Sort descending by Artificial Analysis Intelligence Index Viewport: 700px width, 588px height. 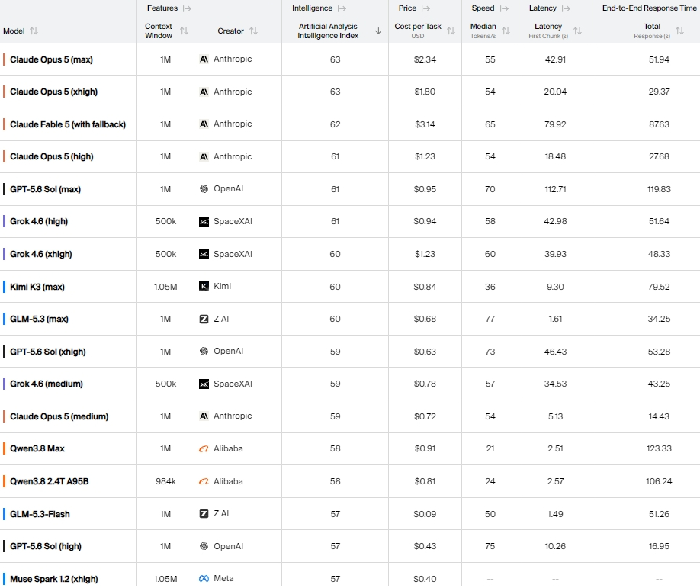coord(378,31)
